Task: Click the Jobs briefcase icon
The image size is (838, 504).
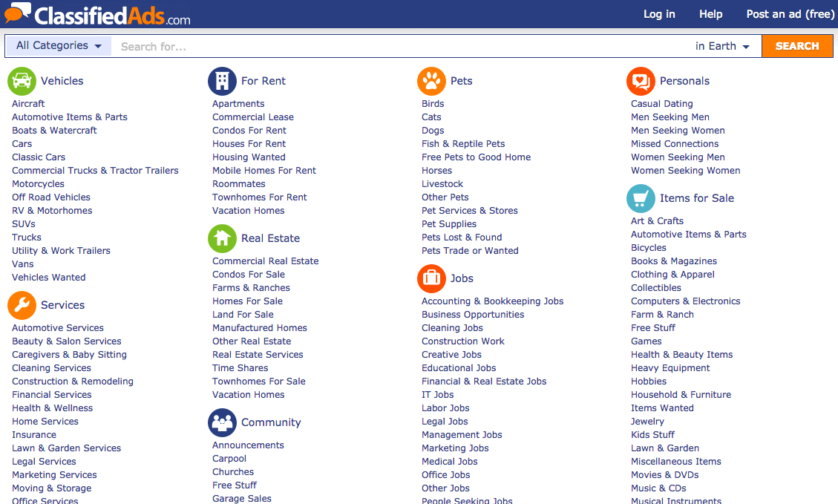Action: pos(431,278)
